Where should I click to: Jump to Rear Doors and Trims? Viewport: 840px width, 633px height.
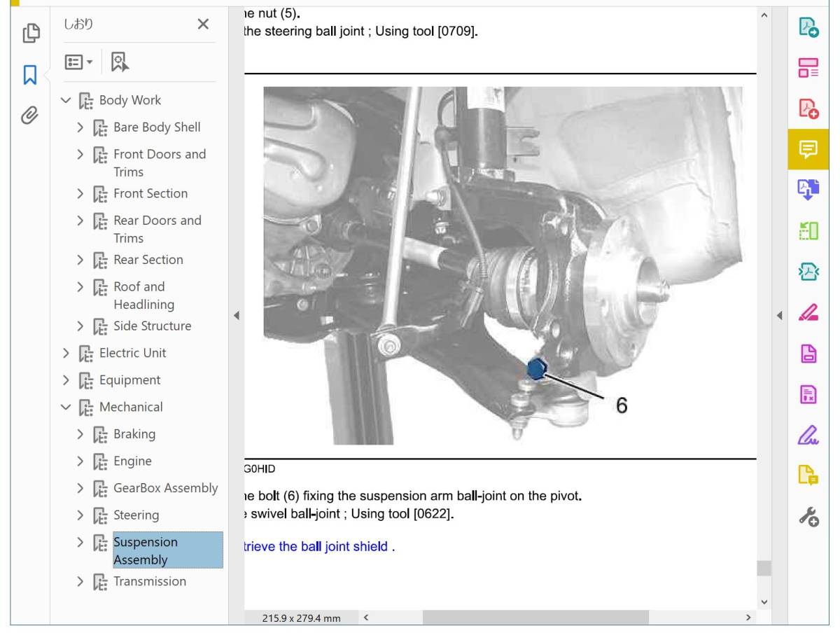click(157, 229)
